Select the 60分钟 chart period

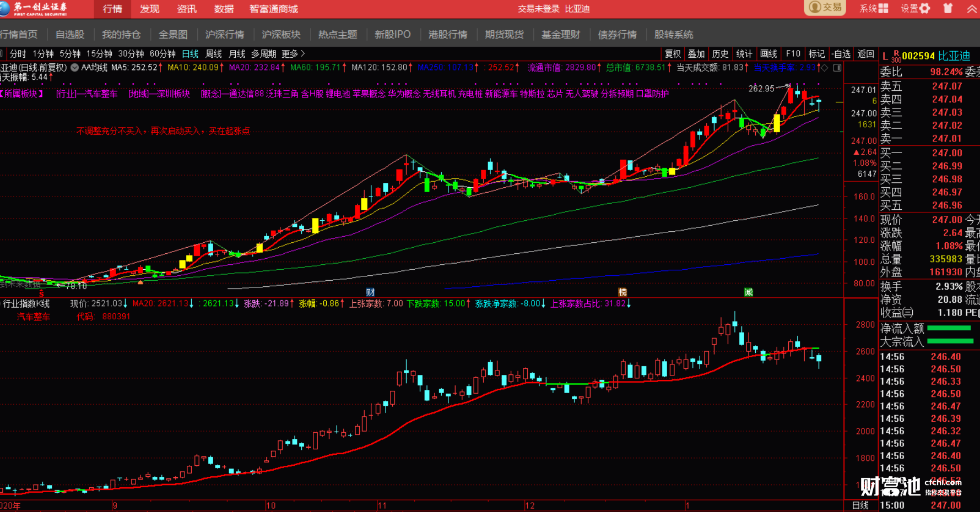point(163,54)
